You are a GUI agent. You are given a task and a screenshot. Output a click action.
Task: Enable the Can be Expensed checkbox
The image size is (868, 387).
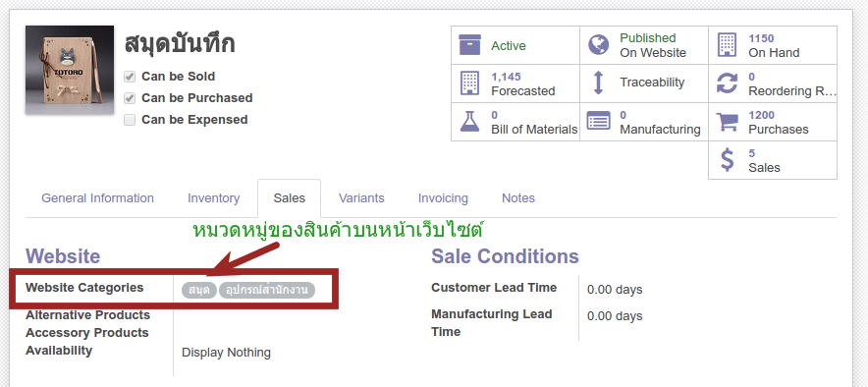click(130, 120)
